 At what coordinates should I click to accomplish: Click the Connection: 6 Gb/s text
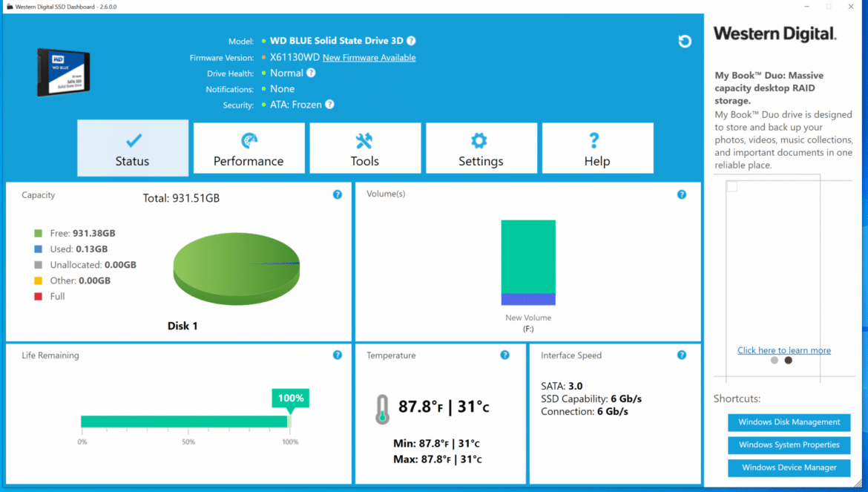coord(585,412)
